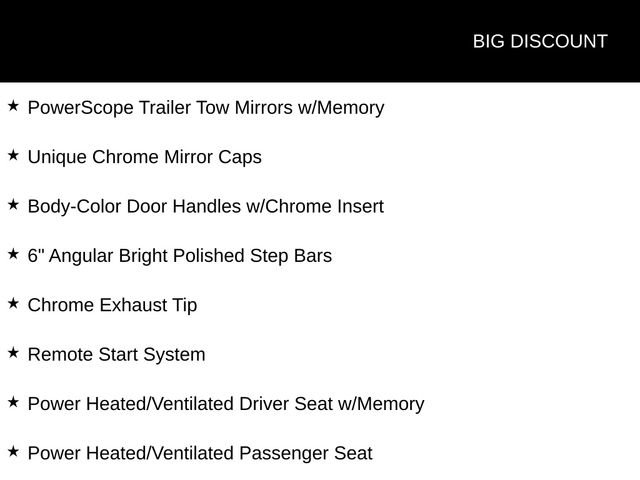Select the Chrome Exhaust Tip feature line
Viewport: 640px width, 480px height.
click(112, 306)
